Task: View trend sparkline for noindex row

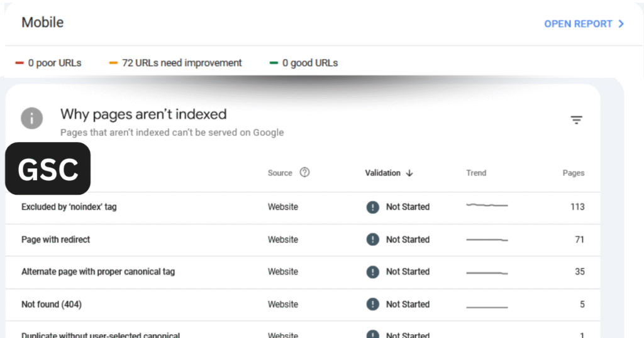Action: pyautogui.click(x=487, y=205)
